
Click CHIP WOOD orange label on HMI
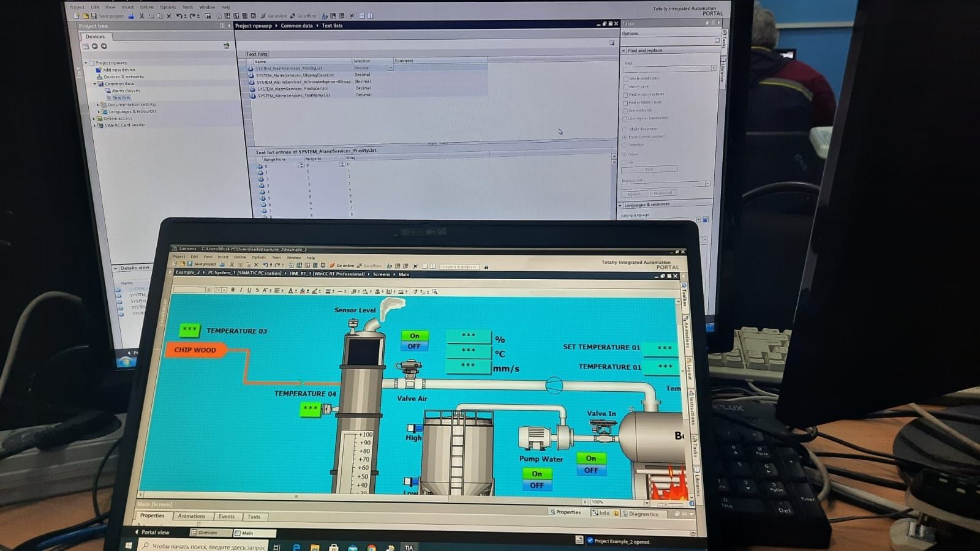click(x=195, y=350)
